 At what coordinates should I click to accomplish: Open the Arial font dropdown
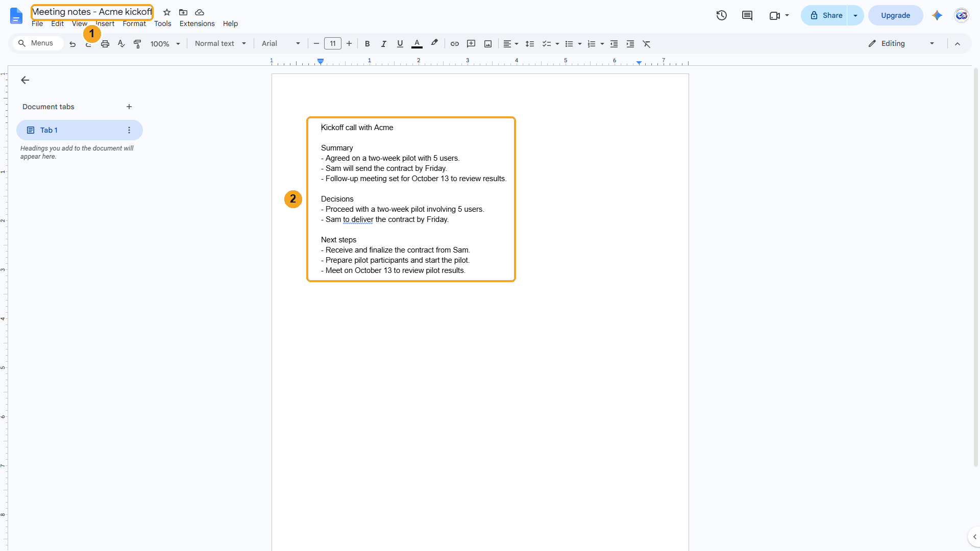coord(281,44)
